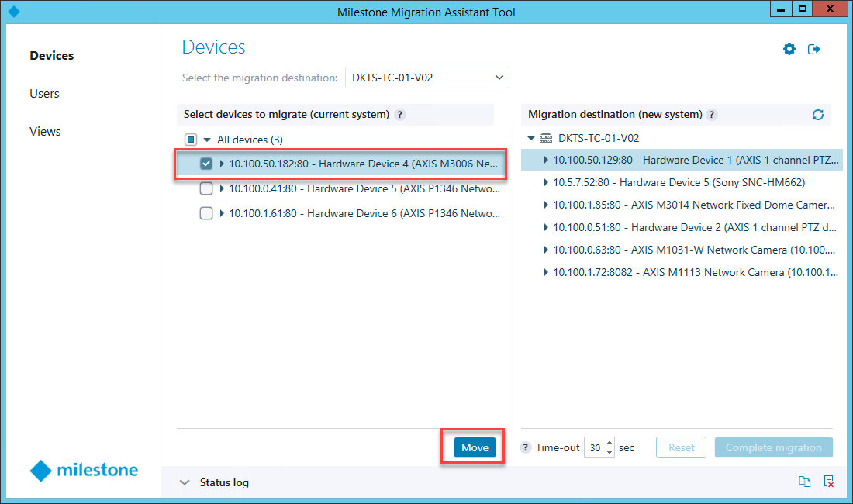
Task: Switch to the Views section
Action: [x=45, y=132]
